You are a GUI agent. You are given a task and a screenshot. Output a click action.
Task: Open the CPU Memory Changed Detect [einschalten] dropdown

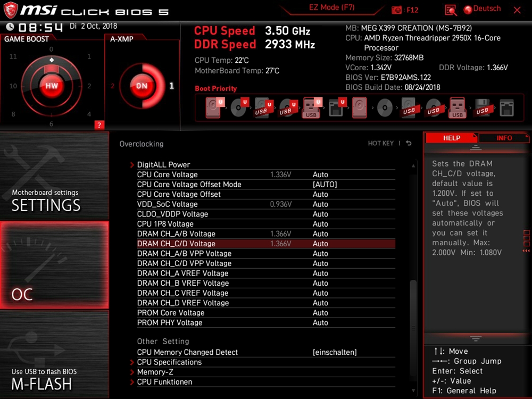click(x=335, y=352)
